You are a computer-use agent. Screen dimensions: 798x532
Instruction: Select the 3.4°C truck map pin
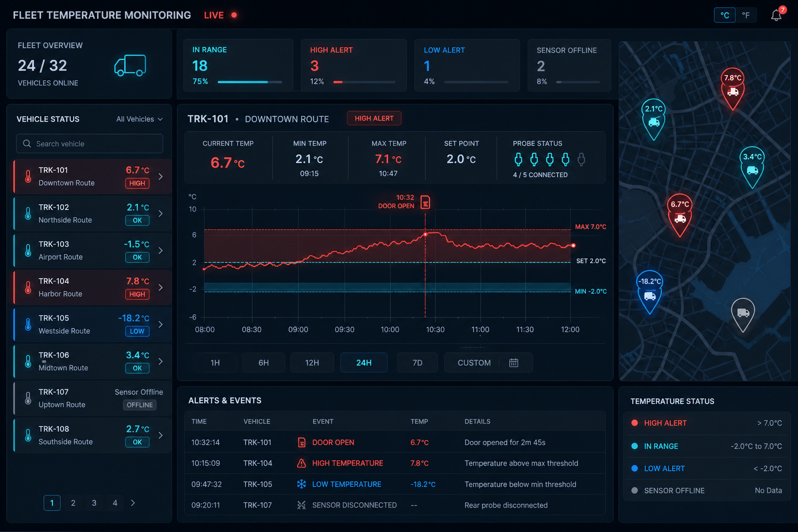[x=752, y=167]
